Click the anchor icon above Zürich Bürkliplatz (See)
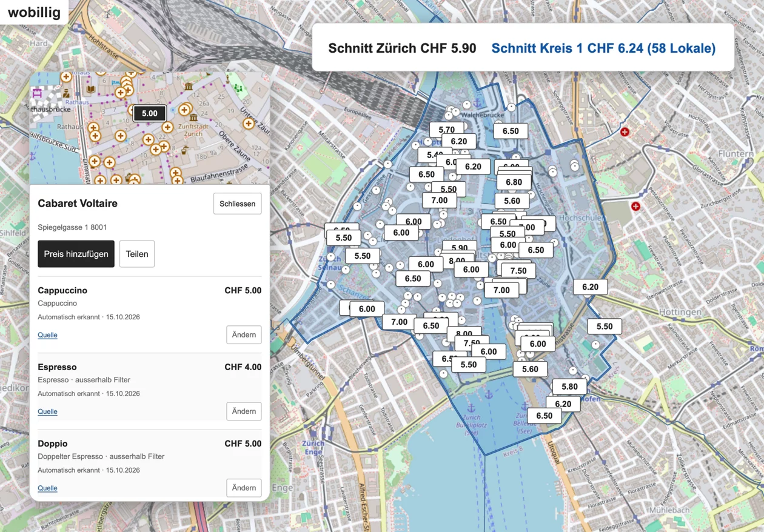 point(471,408)
